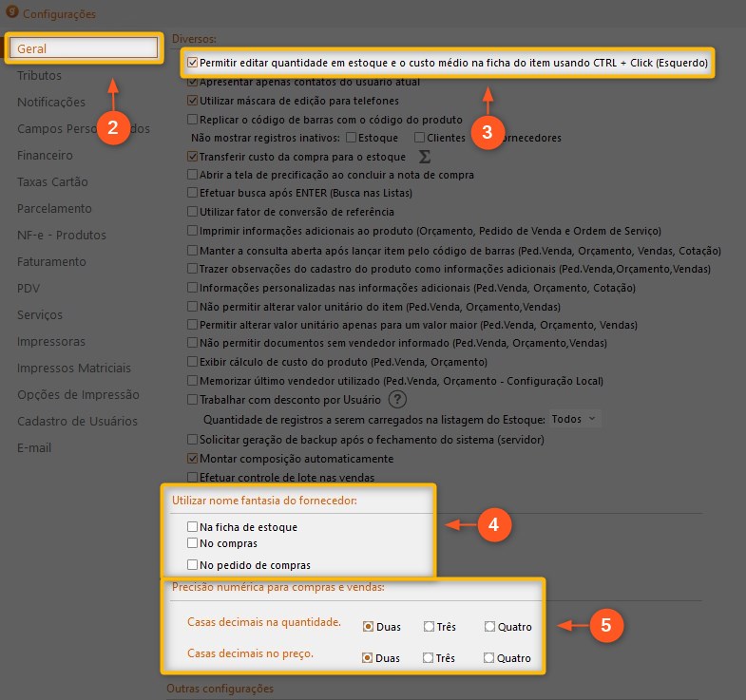Enable Efetuar busca após ENTER checkbox
The width and height of the screenshot is (746, 700).
coord(193,193)
